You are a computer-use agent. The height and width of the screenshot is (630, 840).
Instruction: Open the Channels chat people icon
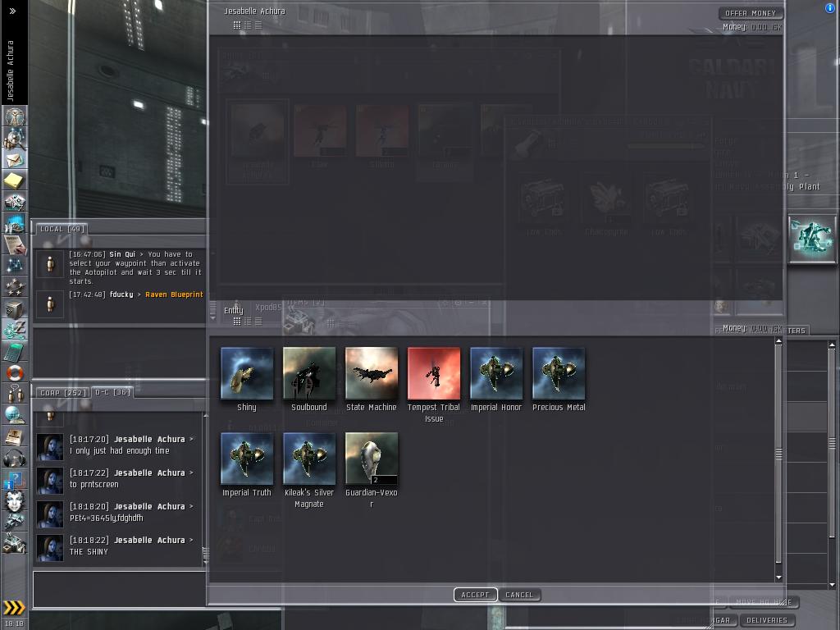(15, 394)
